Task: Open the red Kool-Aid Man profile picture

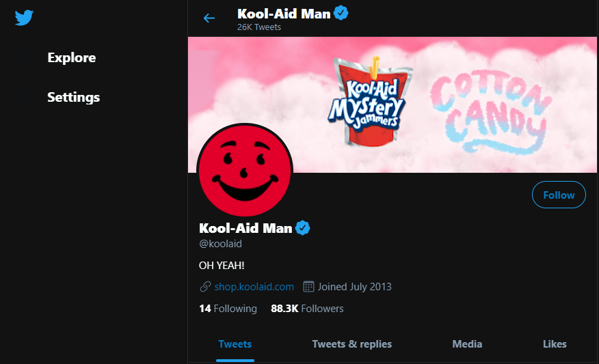Action: [245, 171]
